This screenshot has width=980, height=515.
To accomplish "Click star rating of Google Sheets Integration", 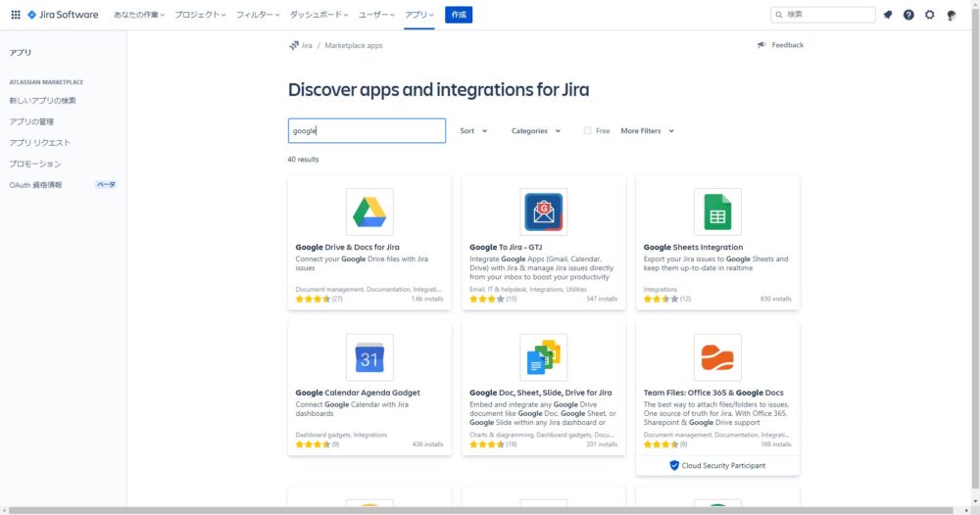I will pyautogui.click(x=661, y=299).
